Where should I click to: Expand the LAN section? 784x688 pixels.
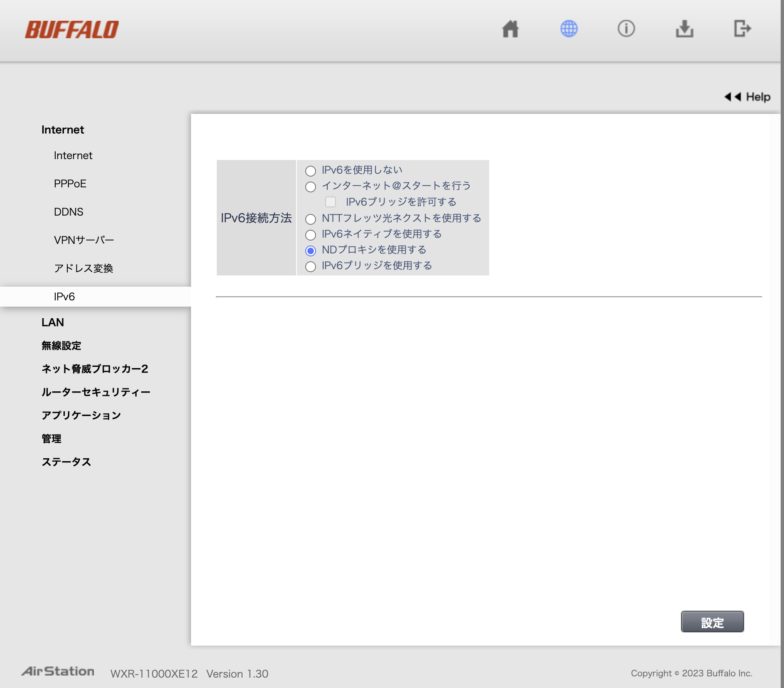point(53,322)
